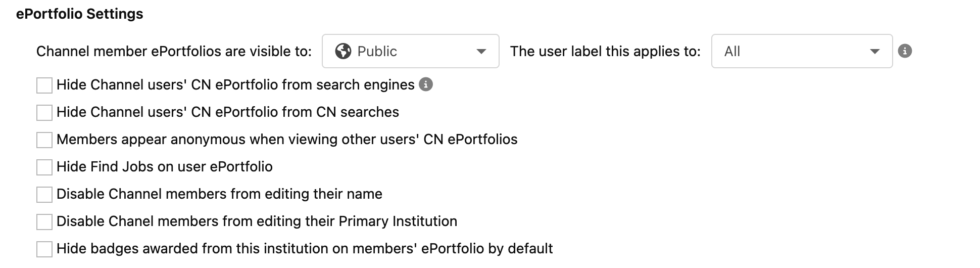This screenshot has width=980, height=268.
Task: Enable hide badges by default checkbox
Action: (x=44, y=249)
